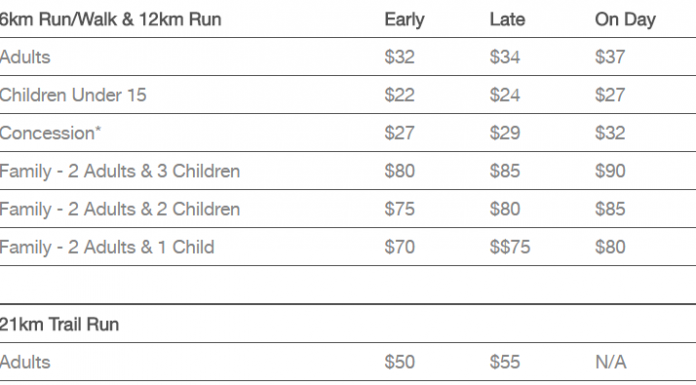The image size is (696, 385).
Task: Select the Concession* row label
Action: coord(50,133)
